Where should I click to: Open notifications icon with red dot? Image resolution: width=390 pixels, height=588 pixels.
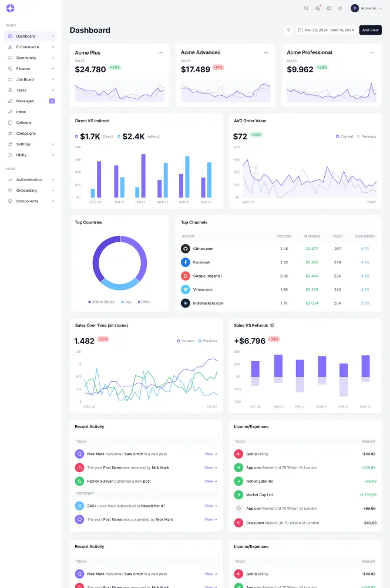pyautogui.click(x=317, y=8)
